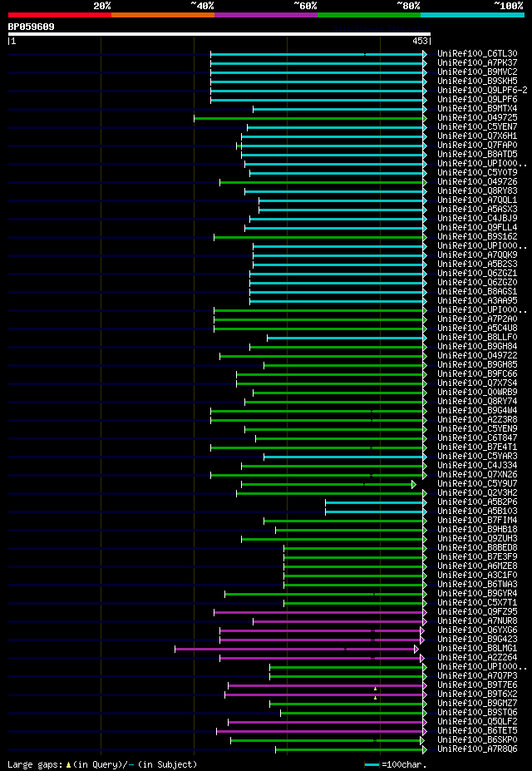532x771 pixels.
Task: Select the UniRef100_B9GH84 label
Action: click(x=477, y=347)
